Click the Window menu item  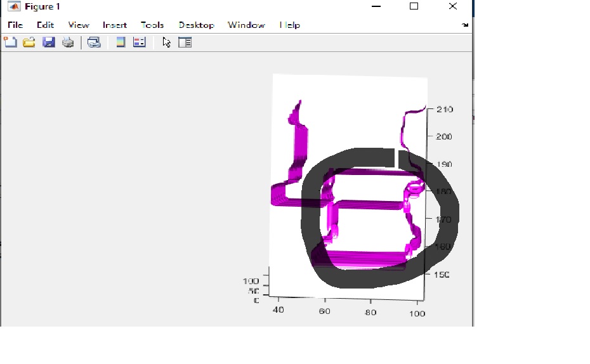click(x=246, y=25)
